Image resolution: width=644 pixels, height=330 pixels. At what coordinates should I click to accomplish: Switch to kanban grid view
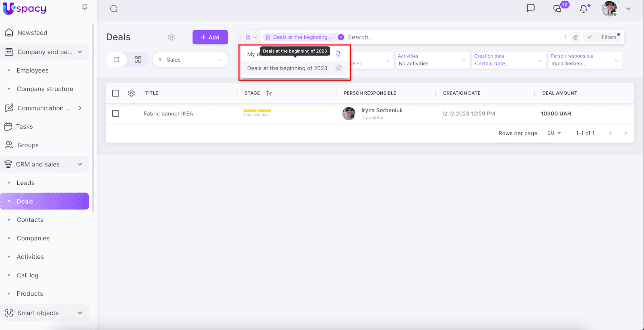(138, 60)
